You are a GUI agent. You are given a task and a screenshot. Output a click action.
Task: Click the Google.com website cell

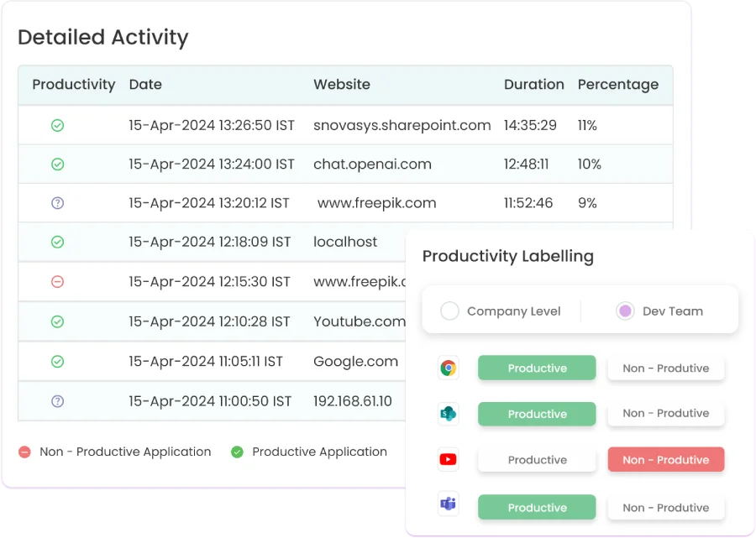pos(356,361)
